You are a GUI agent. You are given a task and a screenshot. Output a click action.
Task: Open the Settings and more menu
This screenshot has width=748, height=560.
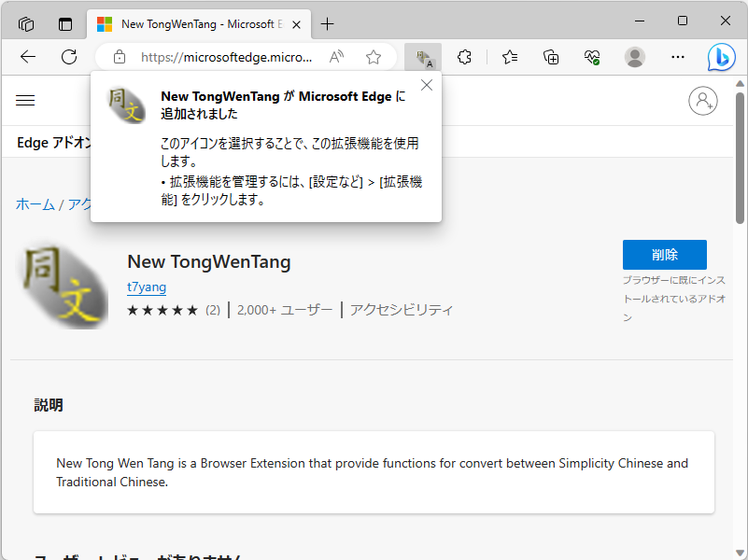click(677, 57)
